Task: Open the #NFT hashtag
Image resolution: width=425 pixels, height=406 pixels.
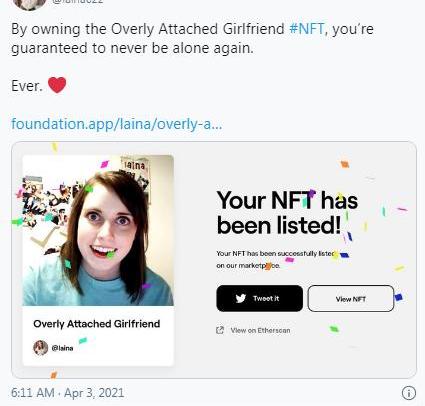Action: (307, 29)
